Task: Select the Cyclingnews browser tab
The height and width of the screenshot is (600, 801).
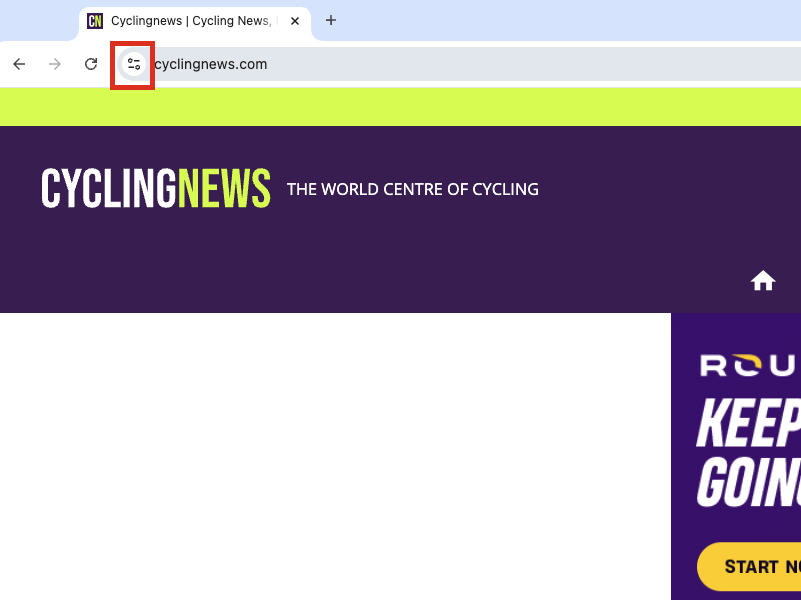Action: (195, 22)
